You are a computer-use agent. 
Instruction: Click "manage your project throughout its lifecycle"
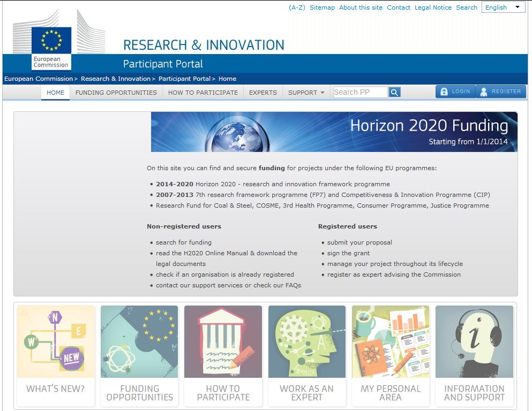(395, 264)
